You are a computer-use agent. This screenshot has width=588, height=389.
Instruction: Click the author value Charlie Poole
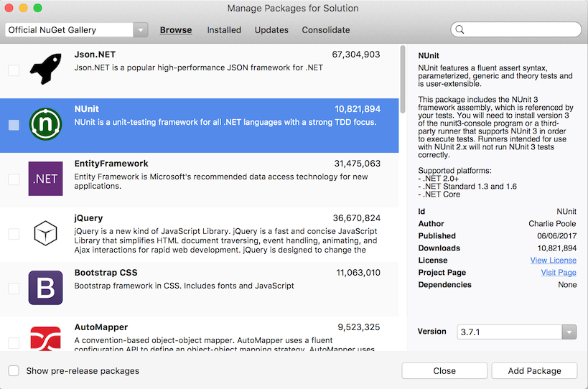pyautogui.click(x=552, y=224)
